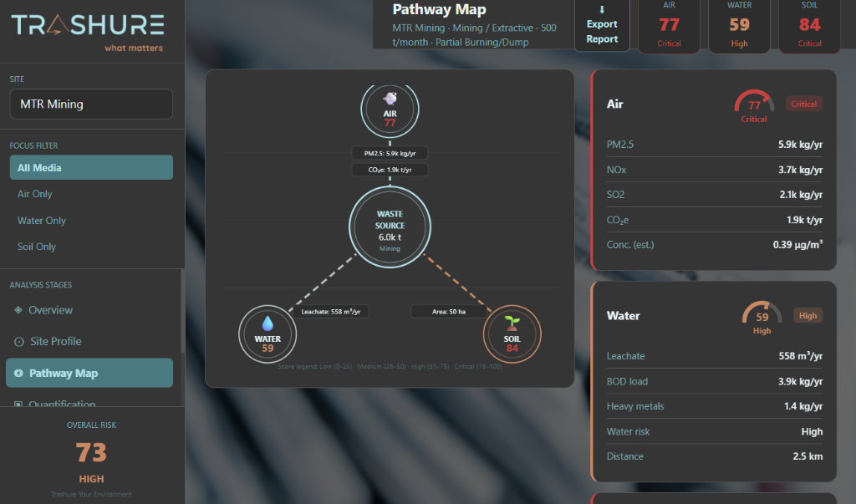Viewport: 856px width, 504px height.
Task: Click the SO2 2.1k kg/yr row
Action: coord(714,195)
